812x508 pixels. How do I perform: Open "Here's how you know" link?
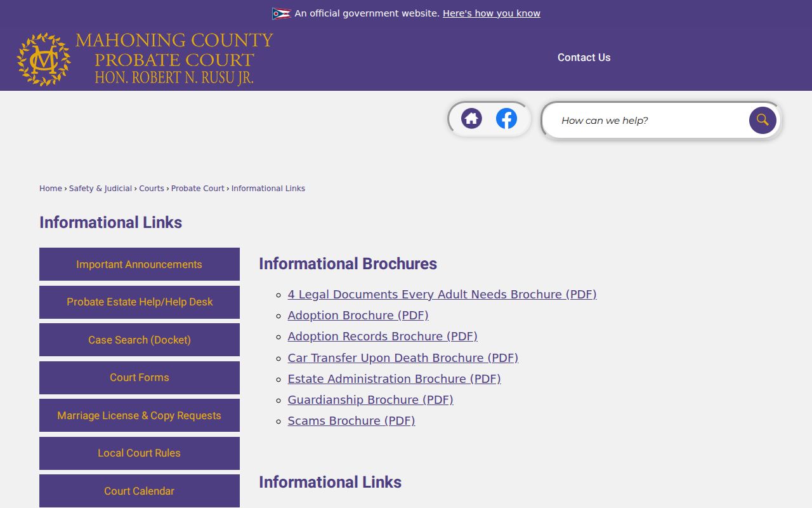(x=492, y=13)
